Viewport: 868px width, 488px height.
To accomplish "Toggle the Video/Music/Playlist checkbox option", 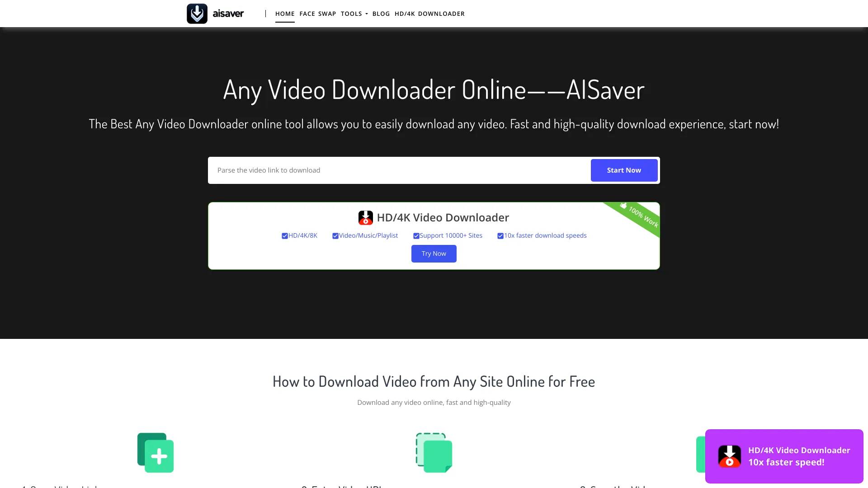I will [x=335, y=235].
